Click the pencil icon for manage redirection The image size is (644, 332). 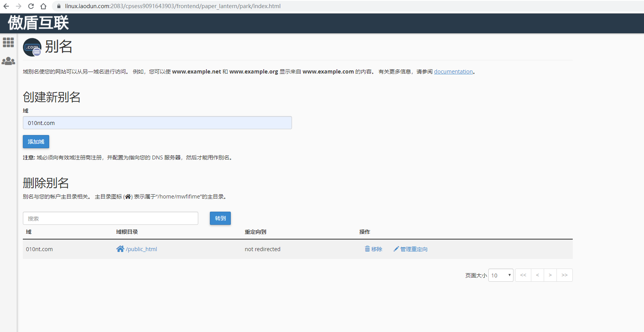(x=396, y=249)
